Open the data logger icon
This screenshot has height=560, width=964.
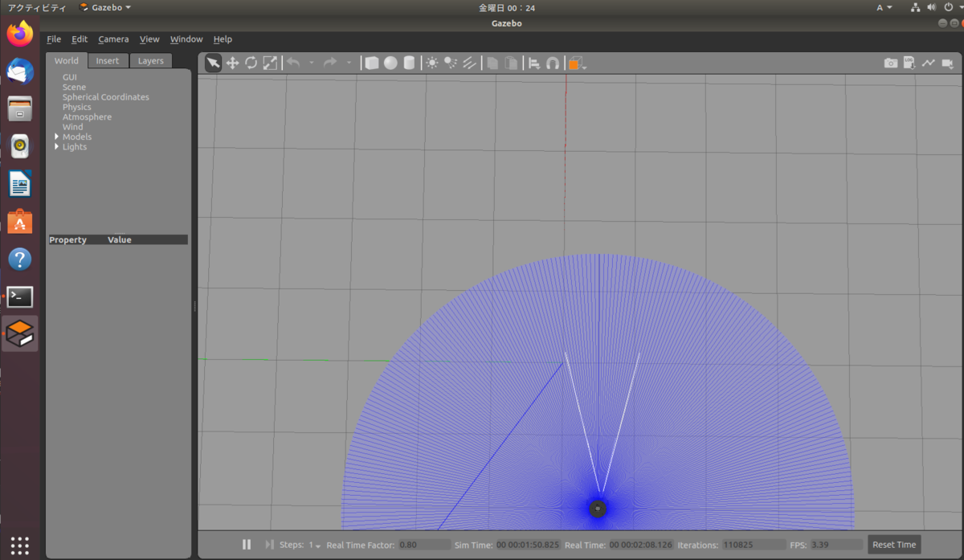(x=909, y=63)
